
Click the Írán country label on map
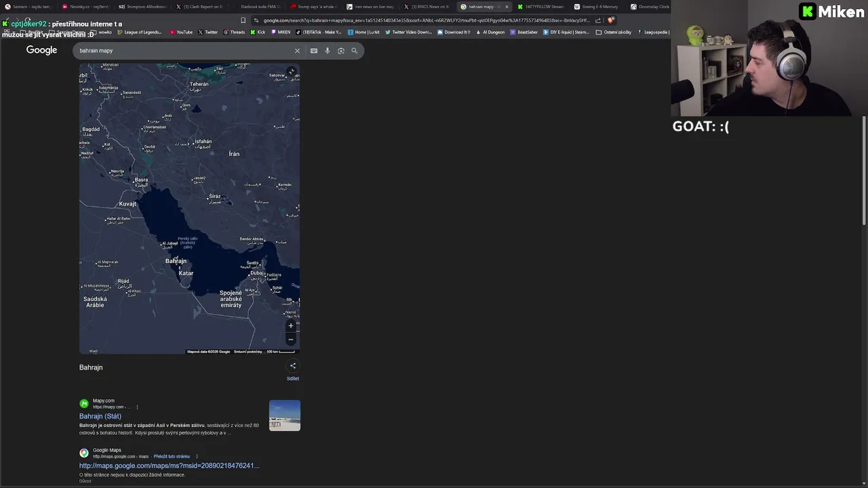(234, 154)
